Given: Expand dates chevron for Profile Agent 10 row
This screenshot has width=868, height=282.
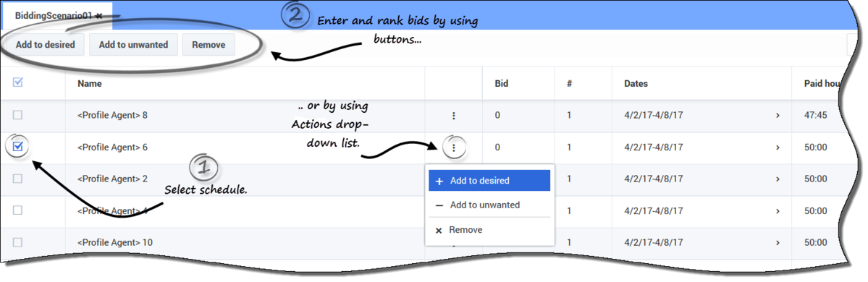Looking at the screenshot, I should coord(778,243).
